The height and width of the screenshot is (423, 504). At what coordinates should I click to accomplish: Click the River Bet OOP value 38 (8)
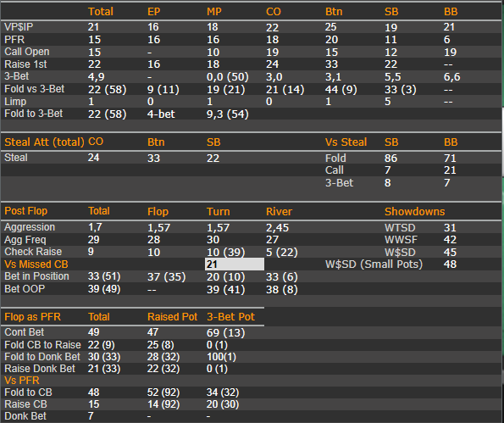coord(282,290)
